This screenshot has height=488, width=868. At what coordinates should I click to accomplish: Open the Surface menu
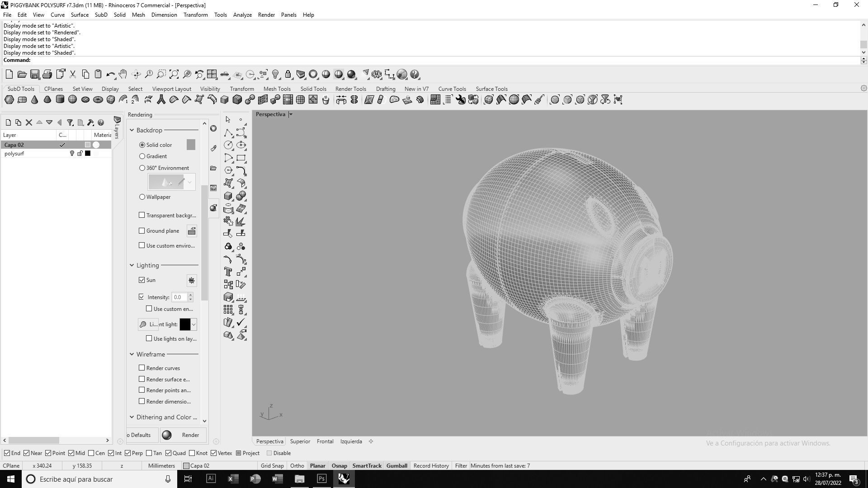[x=80, y=15]
